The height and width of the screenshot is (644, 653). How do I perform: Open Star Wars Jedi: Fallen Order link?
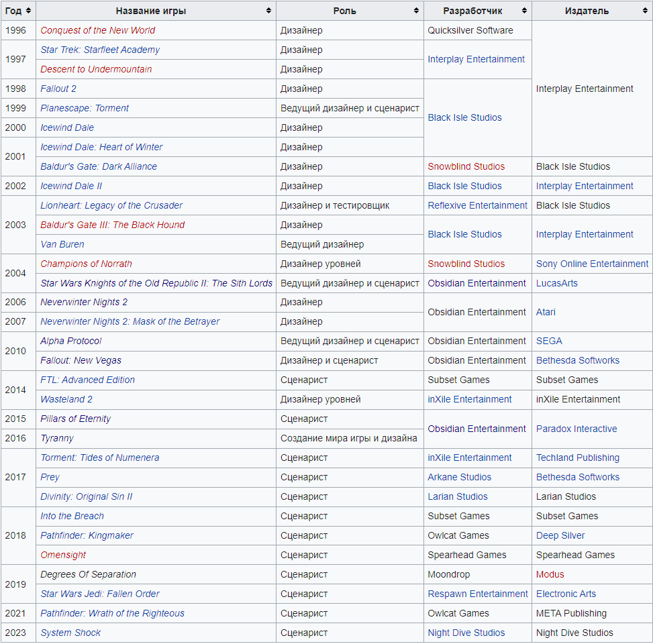coord(100,594)
